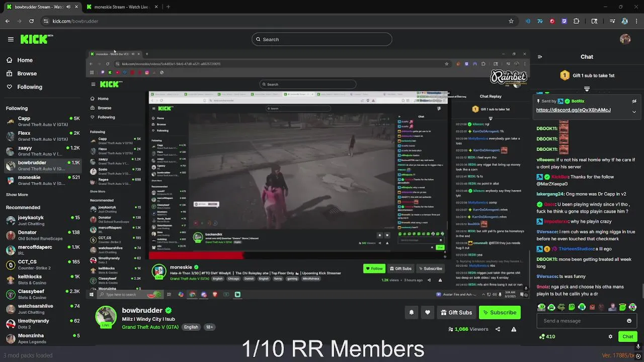
Task: Open timothyrandy recommended channel
Action: (43, 323)
